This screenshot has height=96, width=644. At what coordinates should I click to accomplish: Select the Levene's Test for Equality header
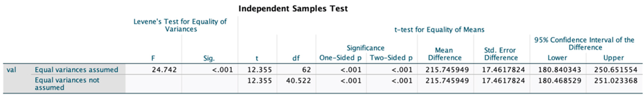pyautogui.click(x=180, y=25)
